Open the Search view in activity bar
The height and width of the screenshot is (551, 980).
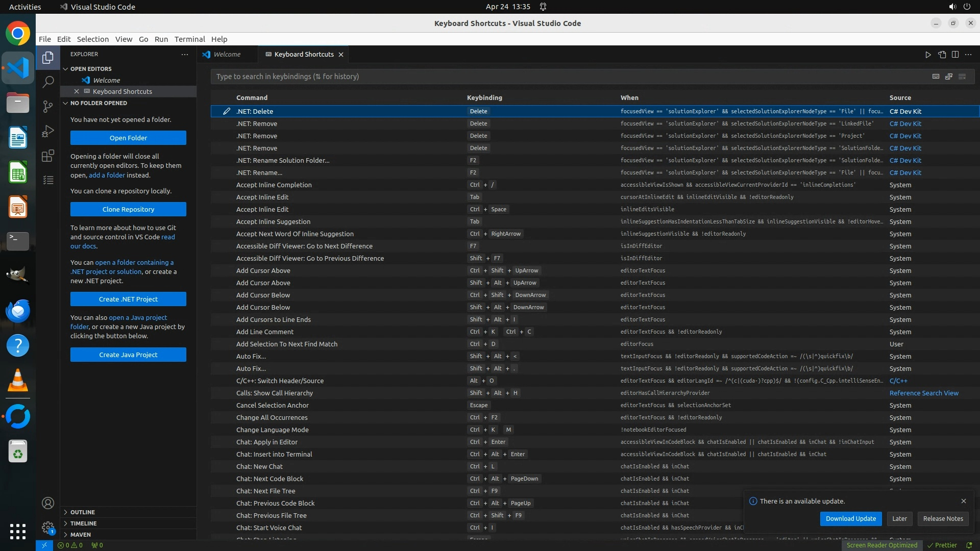pyautogui.click(x=48, y=82)
